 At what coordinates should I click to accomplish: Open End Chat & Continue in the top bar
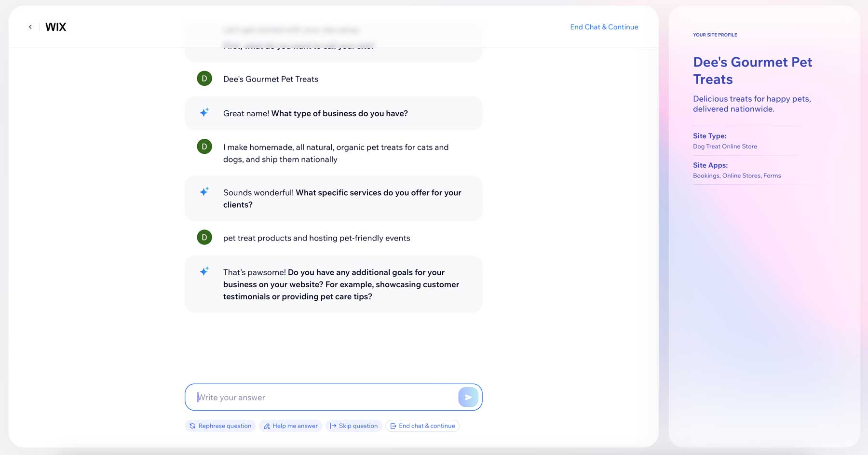pyautogui.click(x=604, y=27)
